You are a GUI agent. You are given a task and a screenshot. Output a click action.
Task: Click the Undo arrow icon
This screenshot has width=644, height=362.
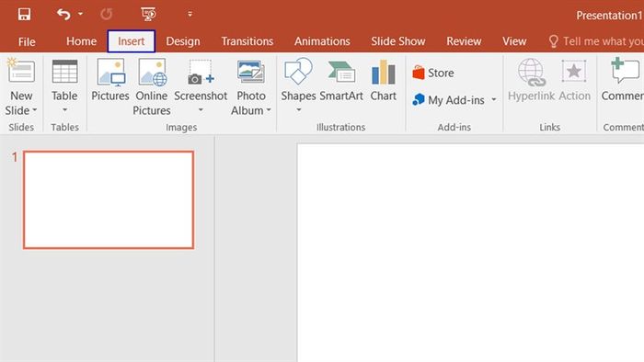63,15
